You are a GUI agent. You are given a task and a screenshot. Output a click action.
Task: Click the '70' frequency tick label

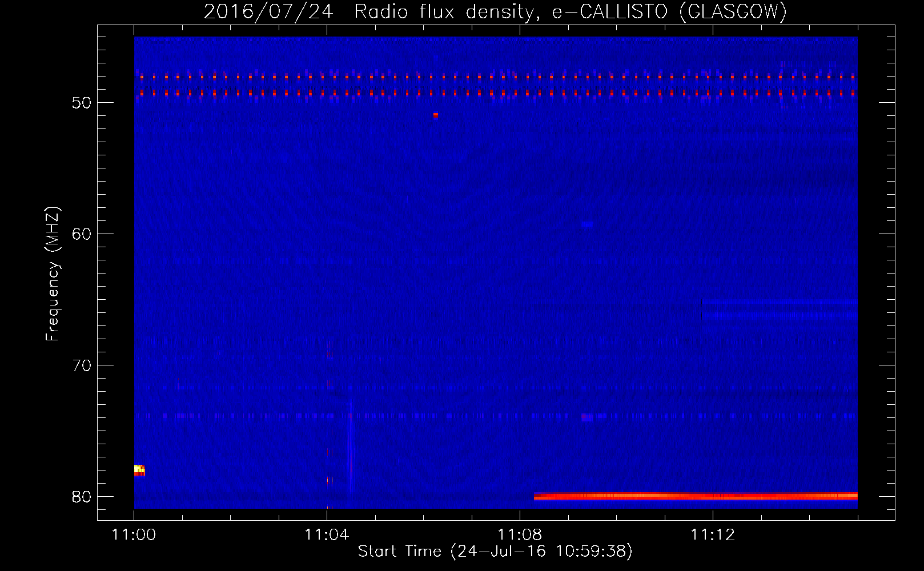[82, 365]
